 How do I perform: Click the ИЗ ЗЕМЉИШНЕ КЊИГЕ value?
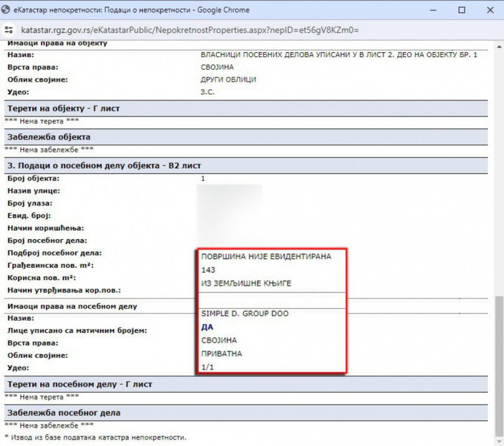pyautogui.click(x=246, y=284)
